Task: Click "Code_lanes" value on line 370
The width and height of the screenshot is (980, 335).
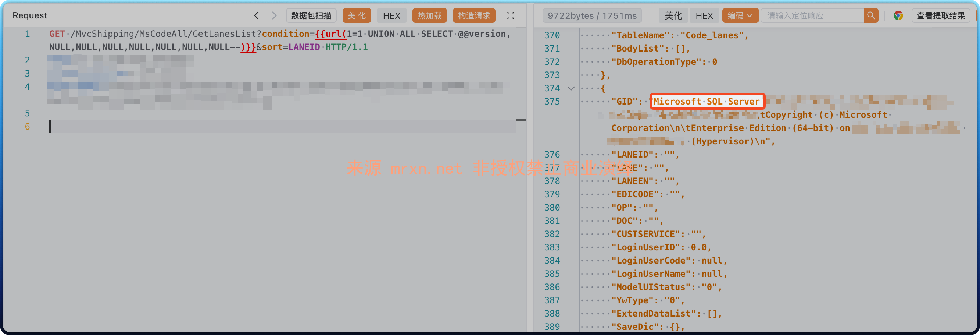Action: pos(711,35)
